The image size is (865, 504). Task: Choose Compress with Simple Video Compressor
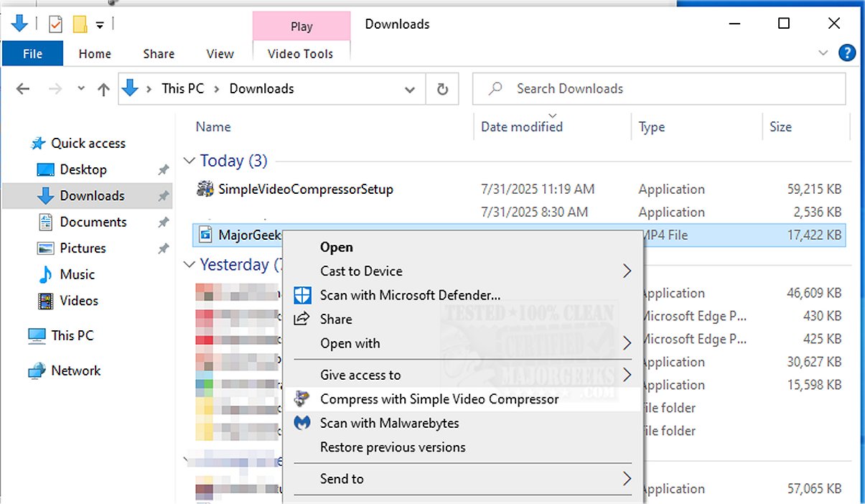[x=439, y=399]
